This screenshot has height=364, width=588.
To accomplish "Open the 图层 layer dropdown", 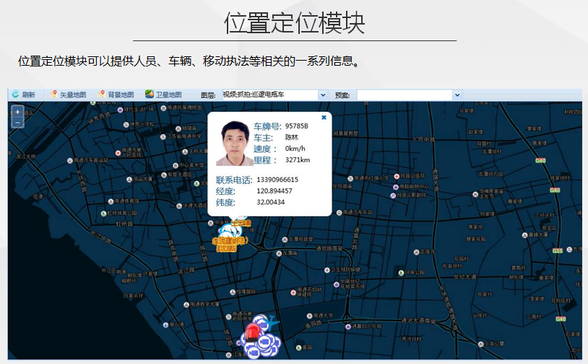I will 322,95.
